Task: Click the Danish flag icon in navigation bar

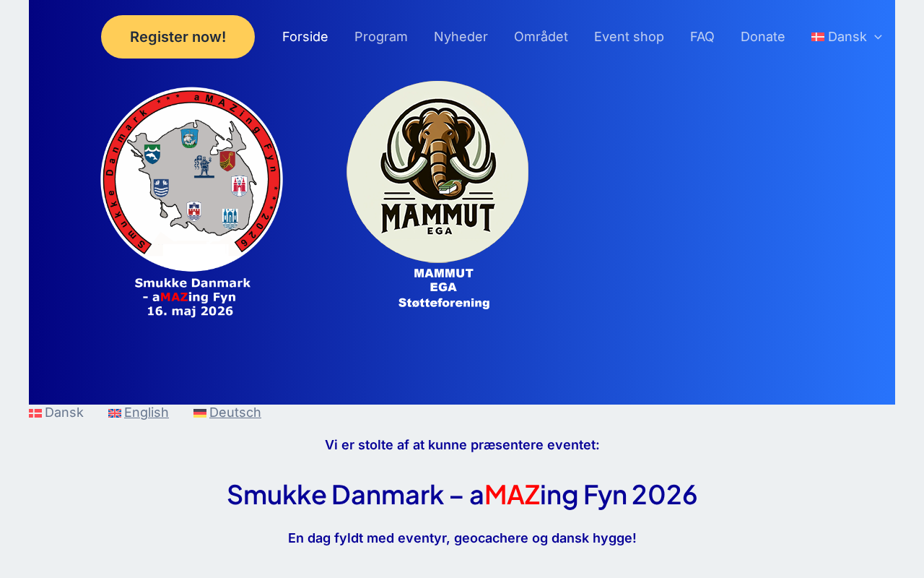Action: tap(817, 37)
